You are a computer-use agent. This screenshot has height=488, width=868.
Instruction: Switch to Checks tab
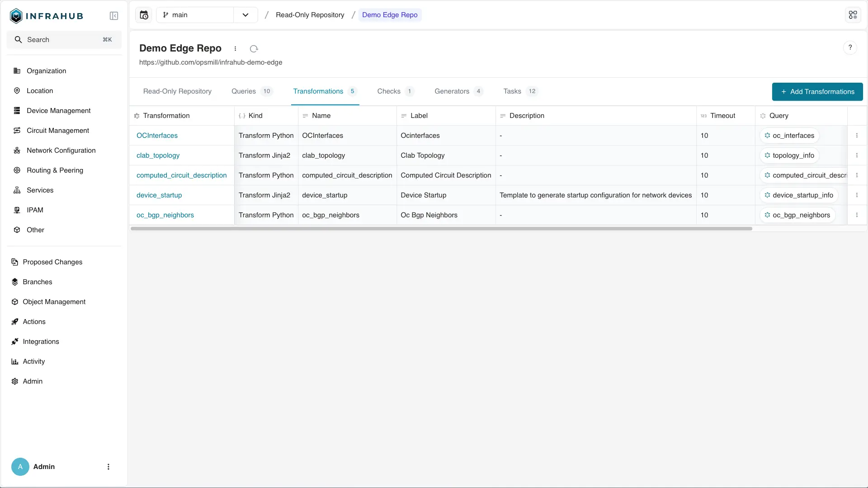coord(396,91)
